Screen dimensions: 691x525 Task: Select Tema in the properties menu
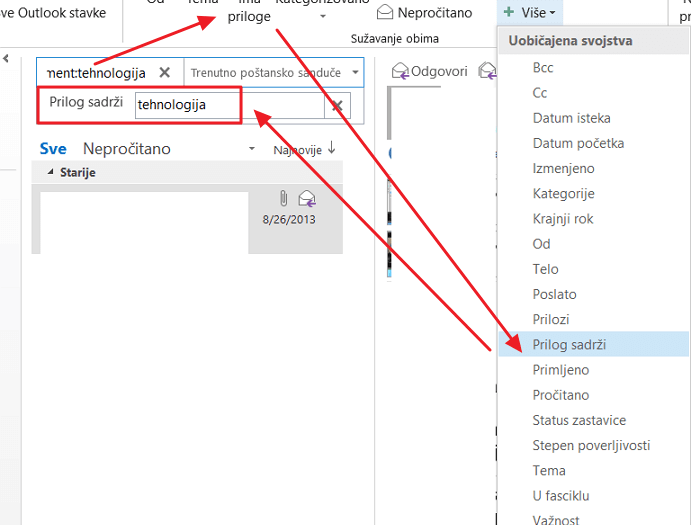(x=549, y=470)
